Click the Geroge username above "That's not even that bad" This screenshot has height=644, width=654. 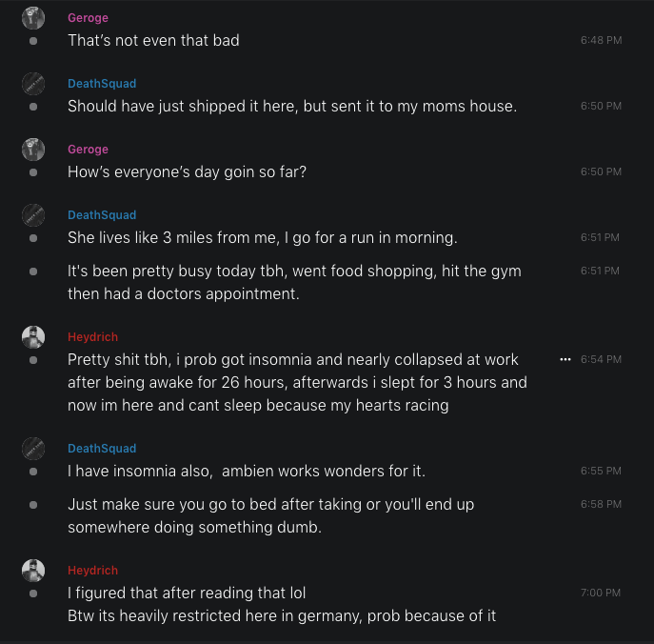(88, 18)
